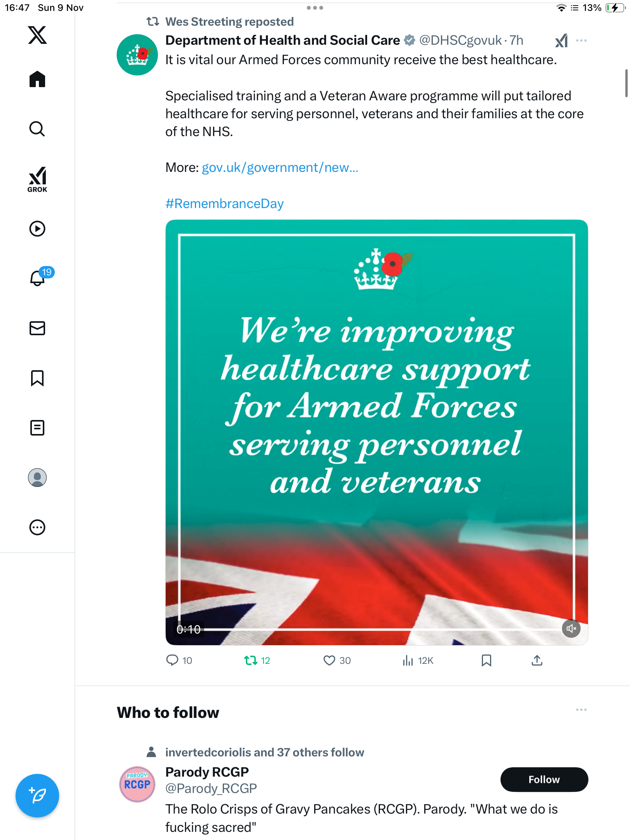Open Who to follow options menu

[x=581, y=710]
